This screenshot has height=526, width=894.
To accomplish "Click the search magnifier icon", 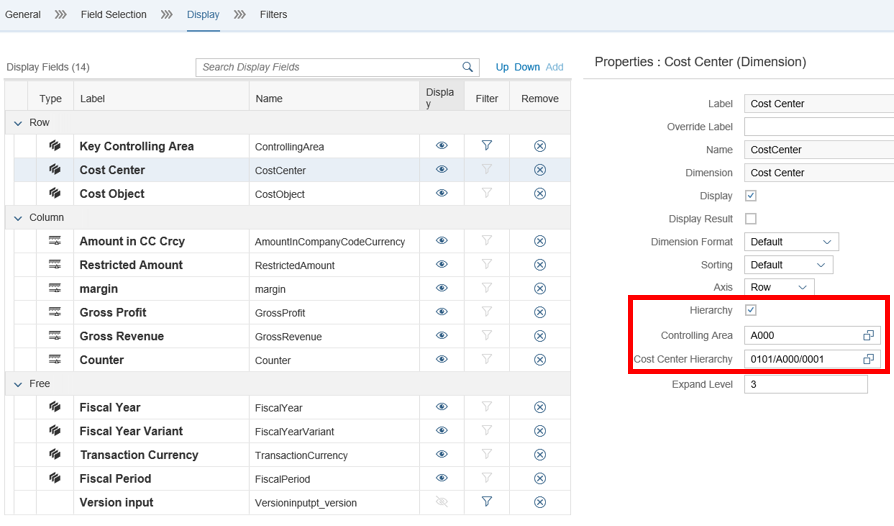I will 468,67.
